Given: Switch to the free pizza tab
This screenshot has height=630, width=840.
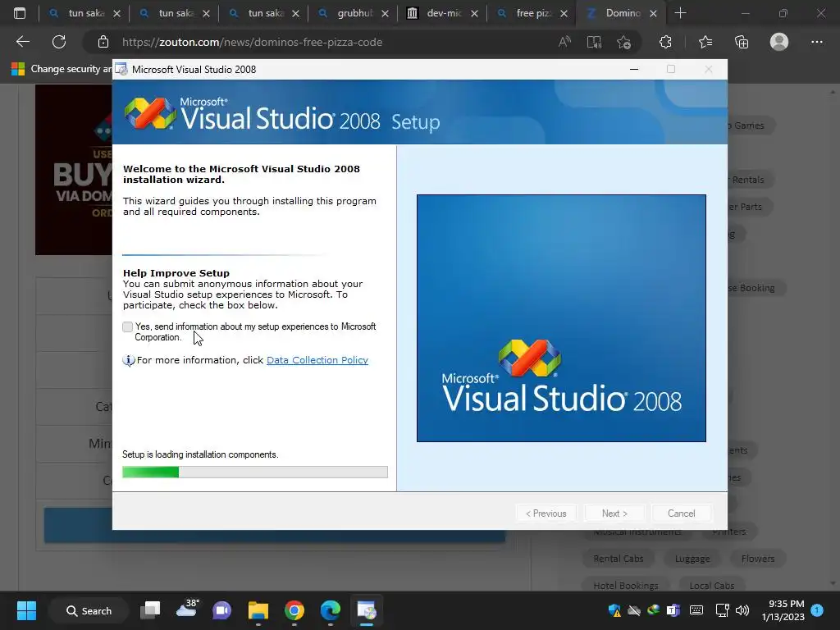Looking at the screenshot, I should pyautogui.click(x=532, y=13).
